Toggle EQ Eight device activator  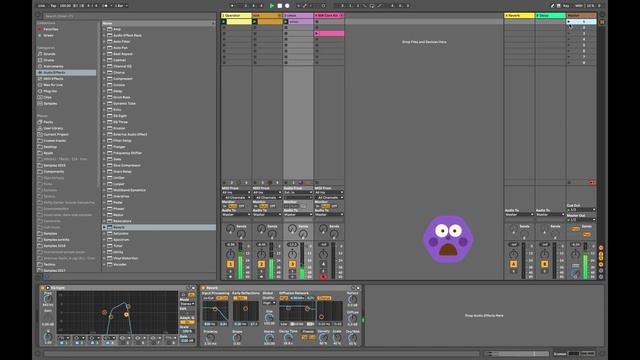[x=42, y=288]
